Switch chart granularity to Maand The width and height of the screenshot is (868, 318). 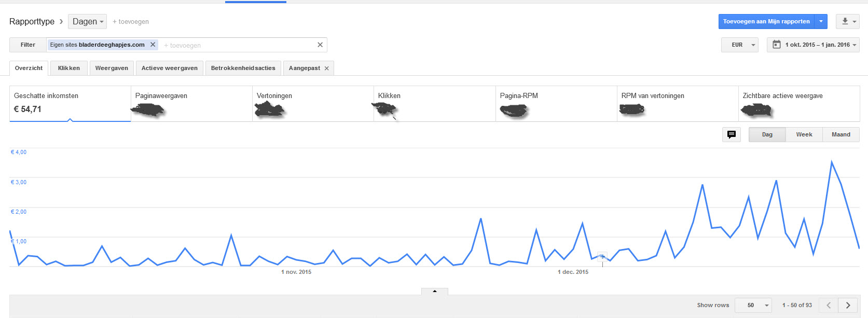(x=841, y=134)
